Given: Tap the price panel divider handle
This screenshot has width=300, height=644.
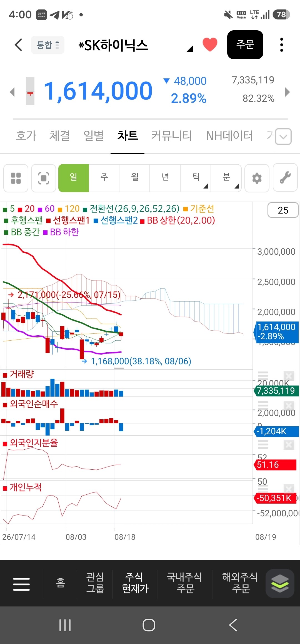Looking at the screenshot, I should click(x=119, y=368).
